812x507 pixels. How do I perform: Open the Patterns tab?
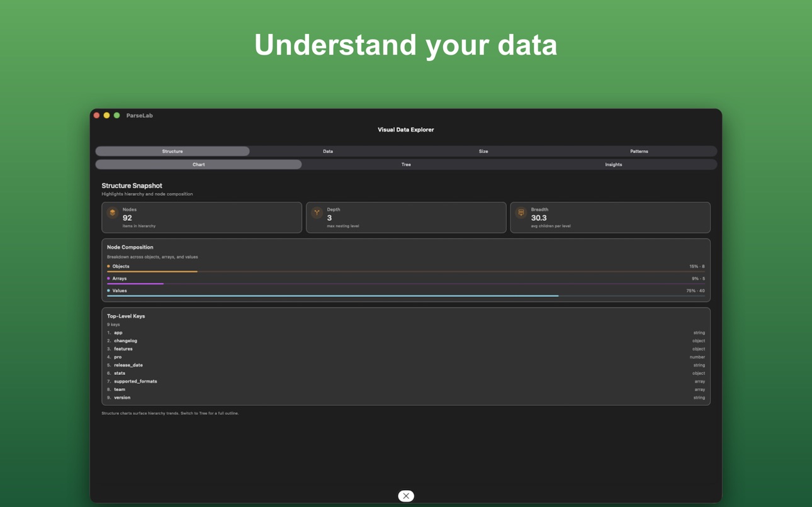[639, 152]
